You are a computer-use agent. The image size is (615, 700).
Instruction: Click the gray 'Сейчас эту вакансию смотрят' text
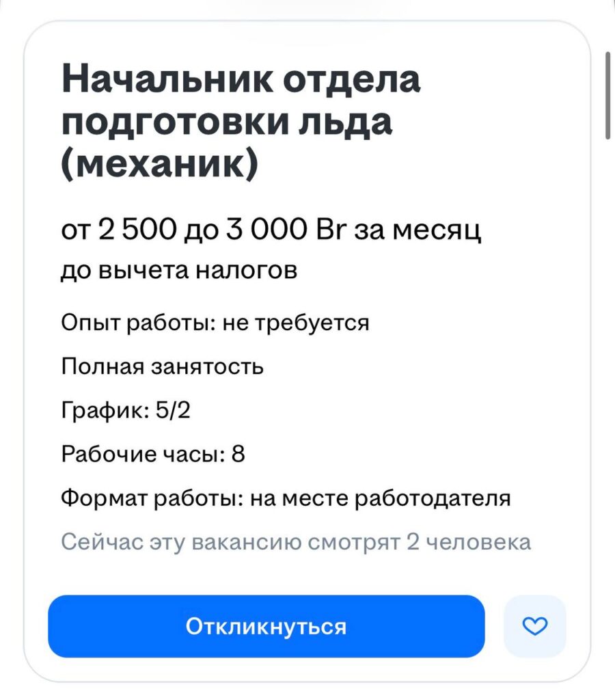(232, 543)
